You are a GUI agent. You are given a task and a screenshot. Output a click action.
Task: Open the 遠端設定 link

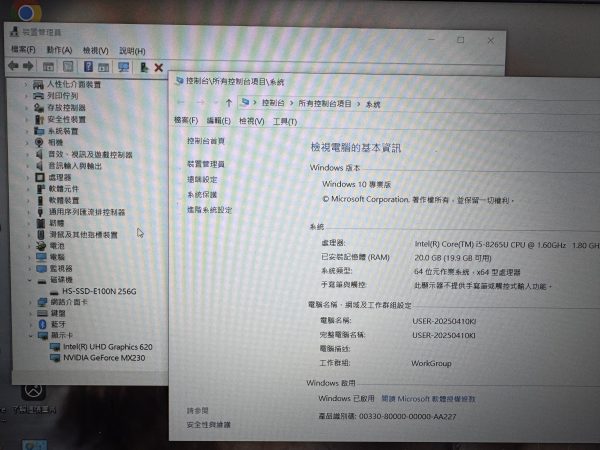click(x=202, y=179)
